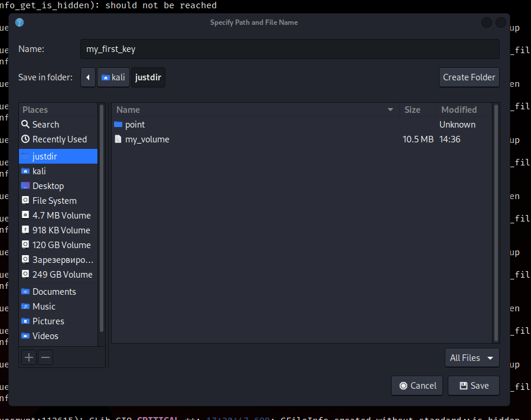This screenshot has height=420, width=531.
Task: Open Search in Places sidebar
Action: (x=58, y=125)
